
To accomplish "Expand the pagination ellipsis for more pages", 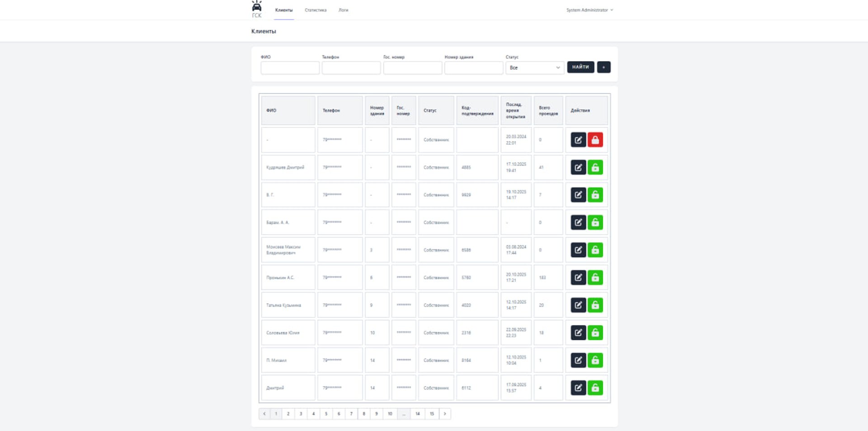I will (404, 414).
